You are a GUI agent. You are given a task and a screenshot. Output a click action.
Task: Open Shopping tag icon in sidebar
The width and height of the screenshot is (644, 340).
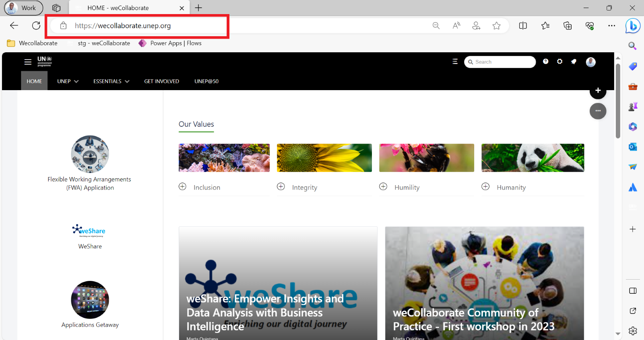click(633, 66)
